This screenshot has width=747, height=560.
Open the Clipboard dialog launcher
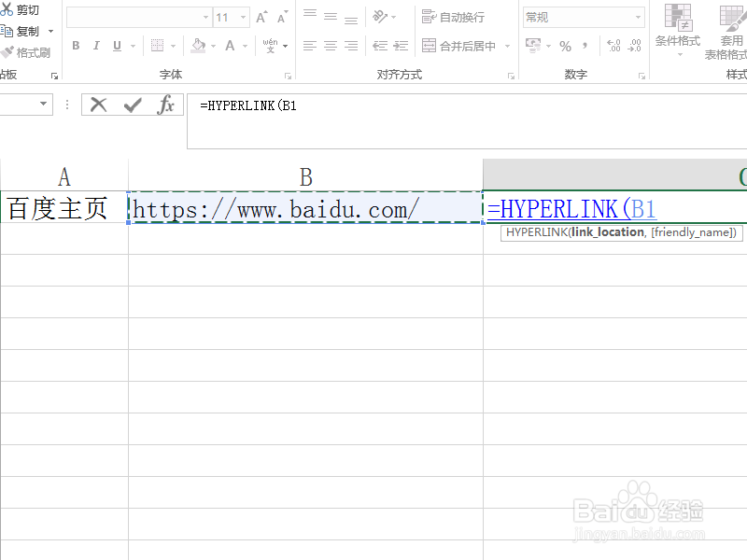point(54,77)
